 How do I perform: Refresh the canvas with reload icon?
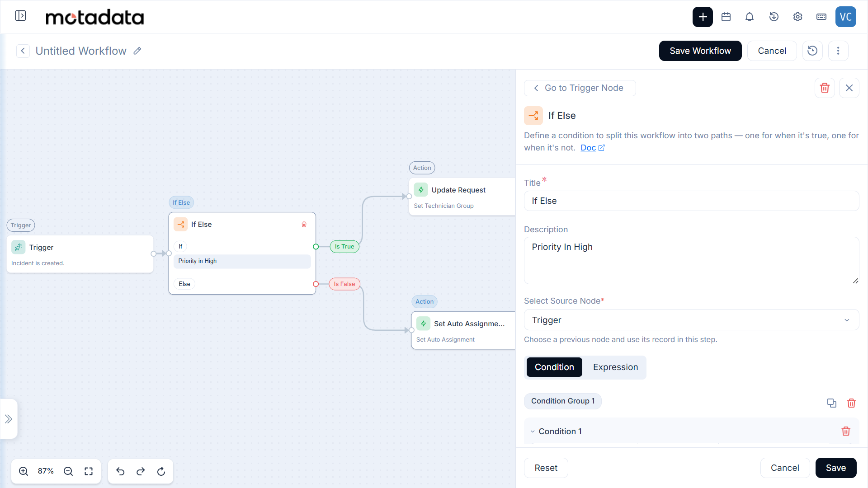pyautogui.click(x=161, y=471)
